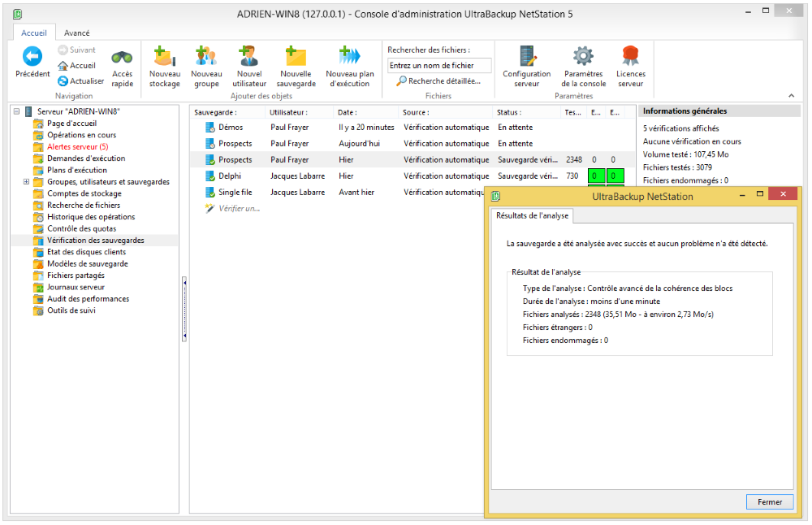Select the Delphi backup row

coord(412,176)
